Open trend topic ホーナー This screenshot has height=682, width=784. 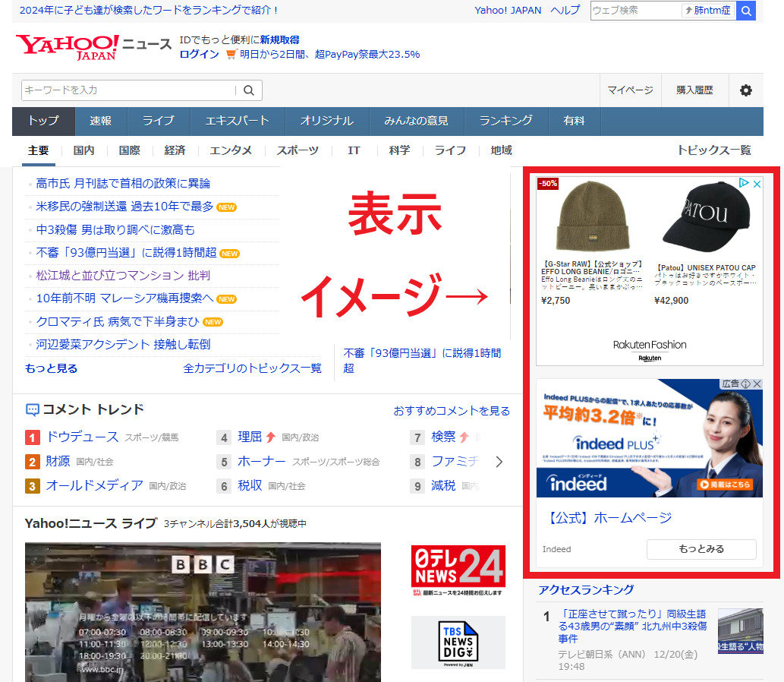pos(262,461)
